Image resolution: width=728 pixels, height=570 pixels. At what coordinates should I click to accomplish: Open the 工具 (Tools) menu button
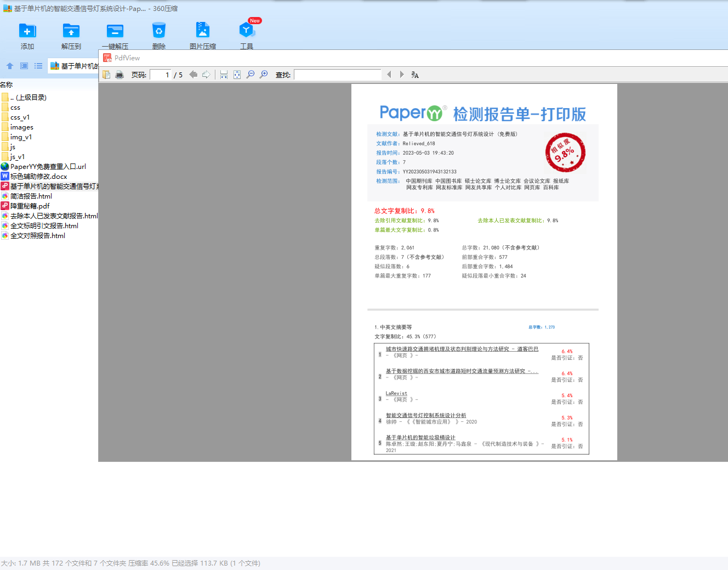(x=247, y=36)
